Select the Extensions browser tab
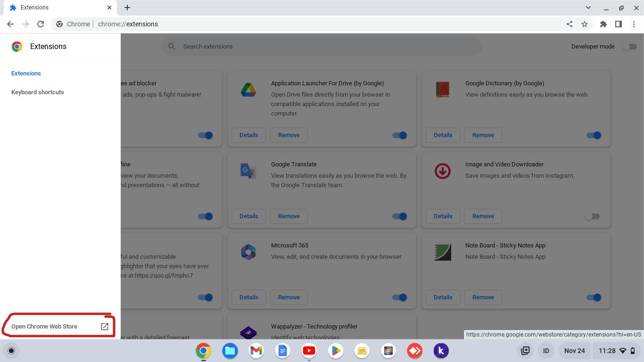This screenshot has height=362, width=644. (60, 8)
